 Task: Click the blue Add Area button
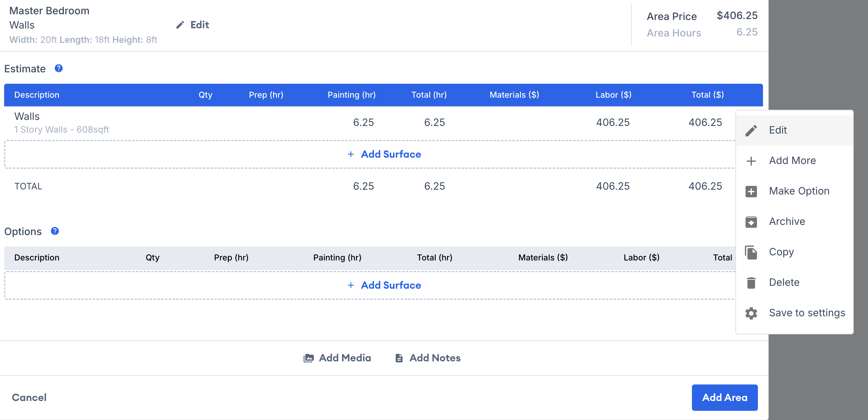click(725, 397)
